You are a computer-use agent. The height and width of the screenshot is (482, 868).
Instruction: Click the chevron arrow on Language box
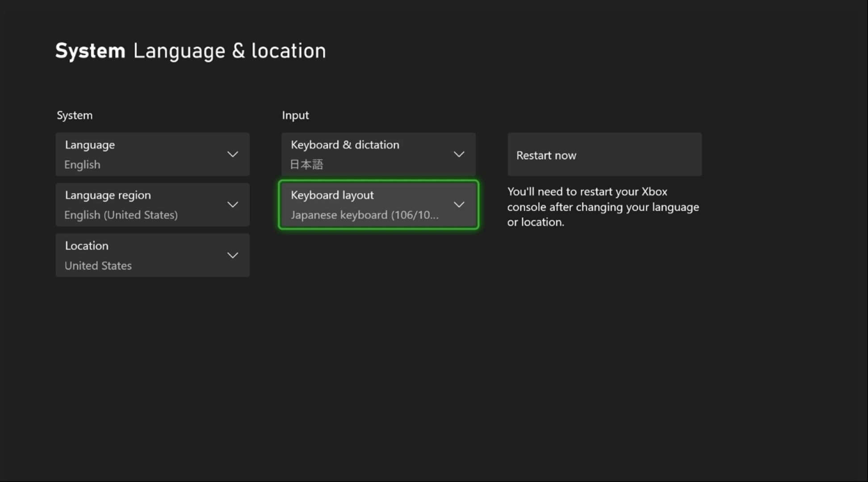coord(232,154)
